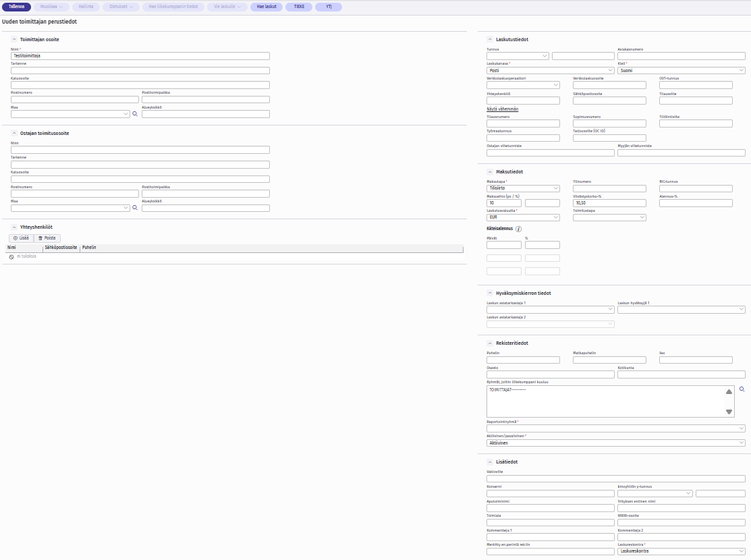The image size is (751, 560).
Task: Click the YTJ toolbar button
Action: pyautogui.click(x=329, y=7)
